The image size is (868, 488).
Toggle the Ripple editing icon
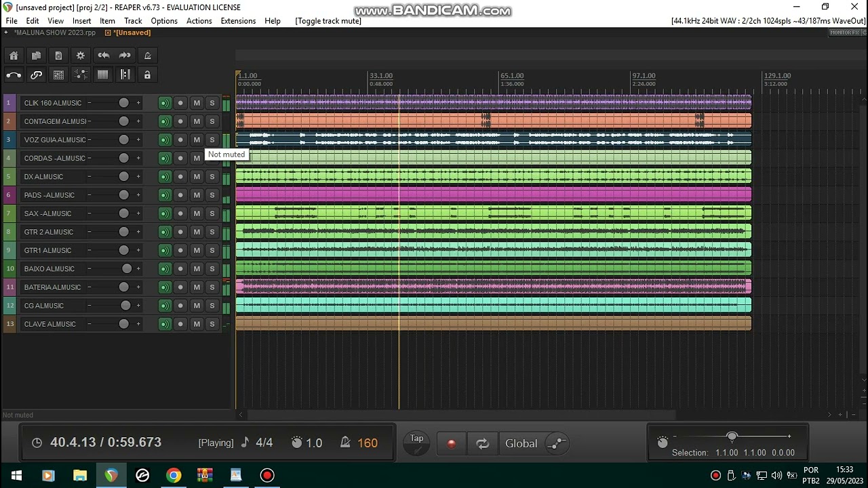coord(58,75)
